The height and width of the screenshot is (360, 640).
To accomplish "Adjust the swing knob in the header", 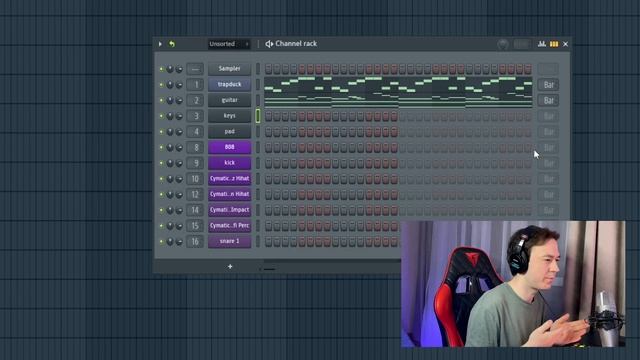I will pyautogui.click(x=502, y=44).
